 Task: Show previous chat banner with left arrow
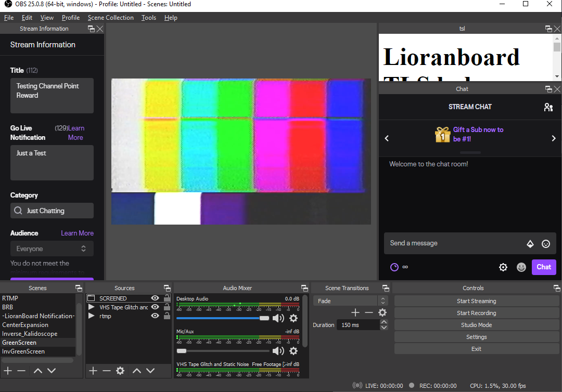(x=387, y=138)
